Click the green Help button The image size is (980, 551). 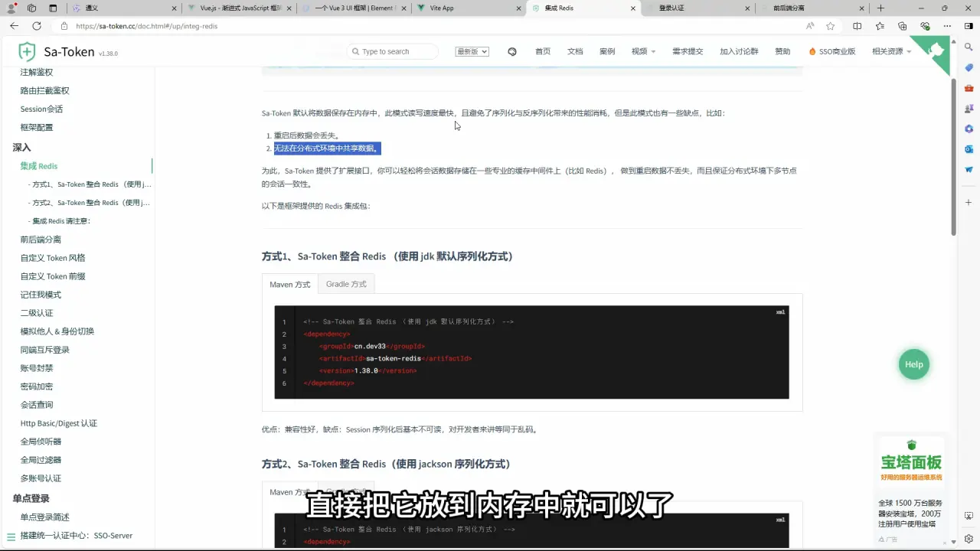pos(913,364)
